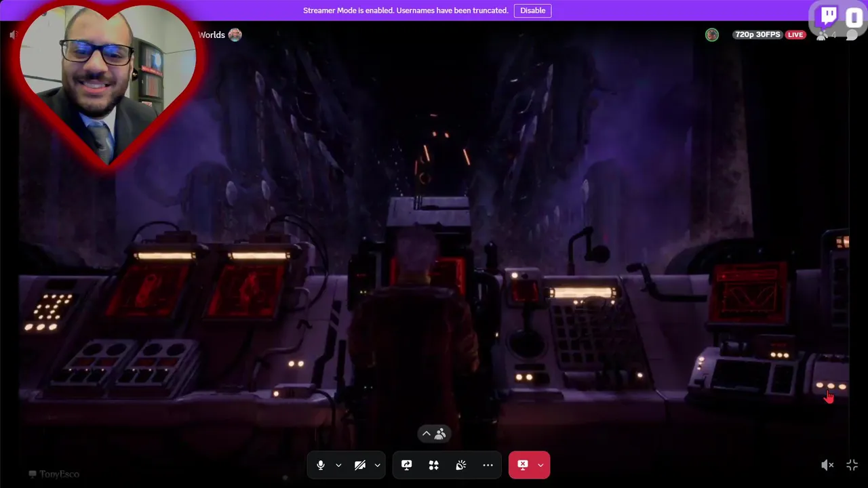Image resolution: width=868 pixels, height=488 pixels.
Task: Mute the microphone
Action: click(321, 465)
